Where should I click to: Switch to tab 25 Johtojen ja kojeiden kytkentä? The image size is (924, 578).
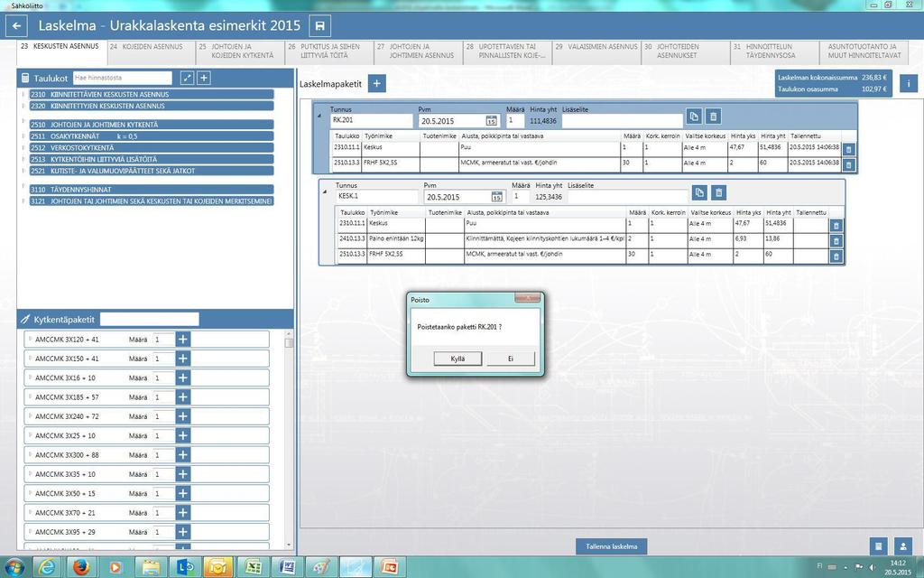tap(241, 51)
